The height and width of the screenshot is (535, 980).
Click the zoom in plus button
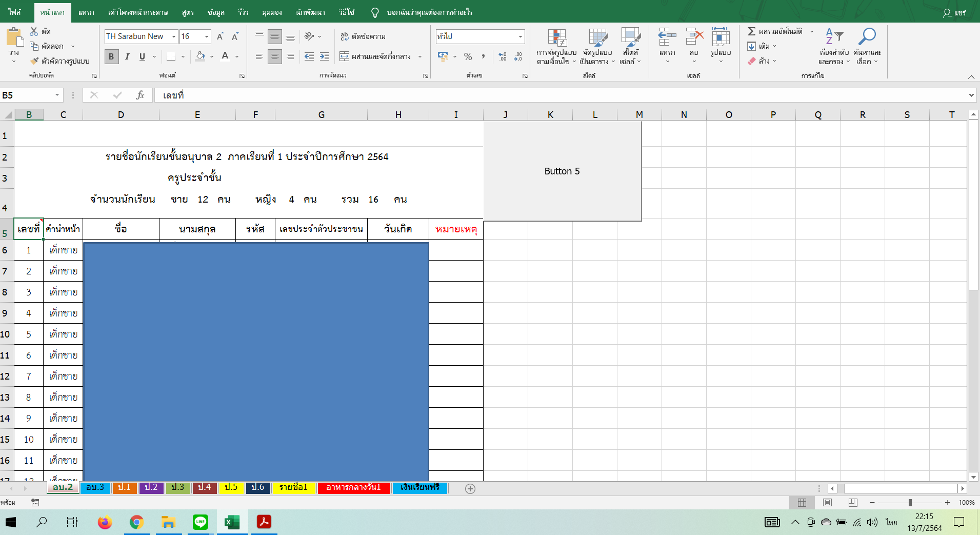[x=947, y=503]
